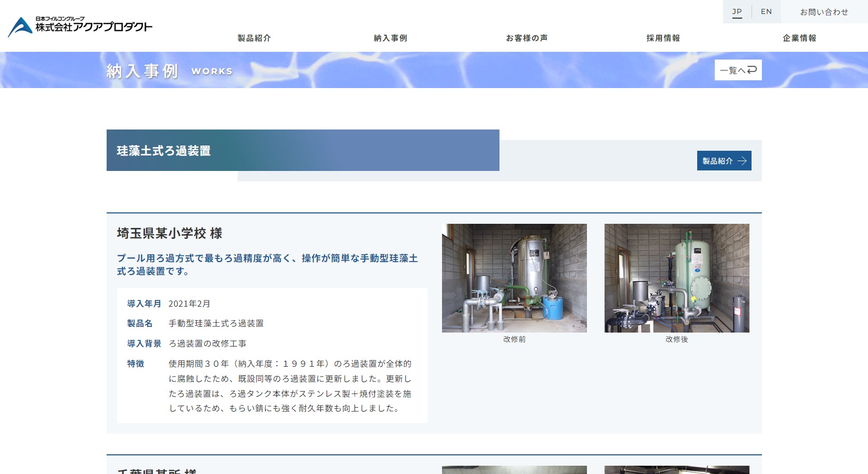
Task: Open the partially visible lower-left case photo
Action: click(514, 469)
